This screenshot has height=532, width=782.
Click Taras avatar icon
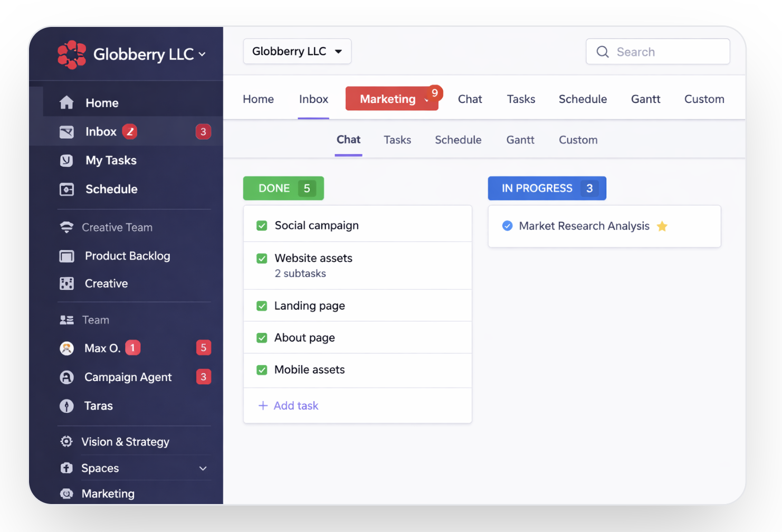tap(66, 406)
